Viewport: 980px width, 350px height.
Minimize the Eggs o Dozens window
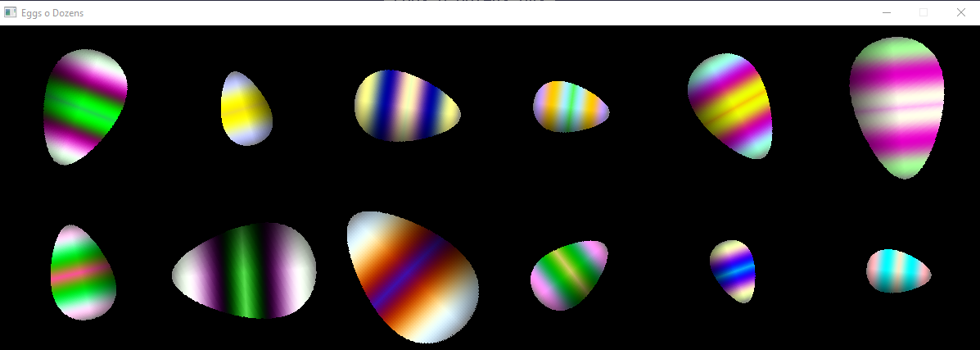(x=886, y=12)
